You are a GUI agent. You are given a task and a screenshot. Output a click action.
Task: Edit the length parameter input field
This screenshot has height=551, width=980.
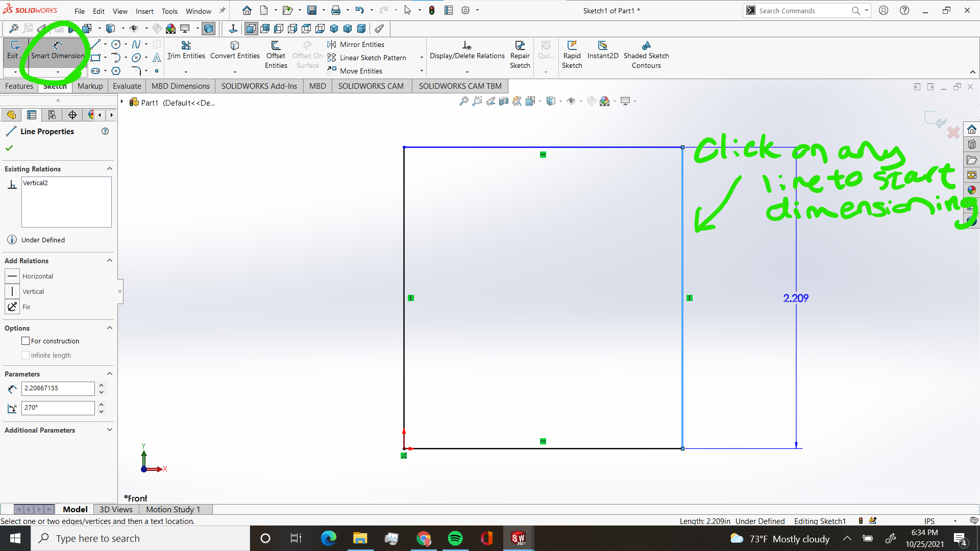pos(58,388)
